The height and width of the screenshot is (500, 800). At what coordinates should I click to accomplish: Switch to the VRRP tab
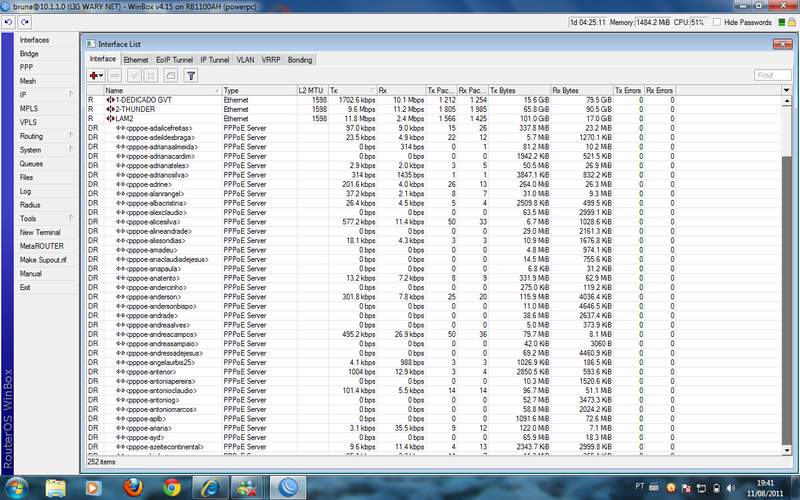(x=271, y=60)
